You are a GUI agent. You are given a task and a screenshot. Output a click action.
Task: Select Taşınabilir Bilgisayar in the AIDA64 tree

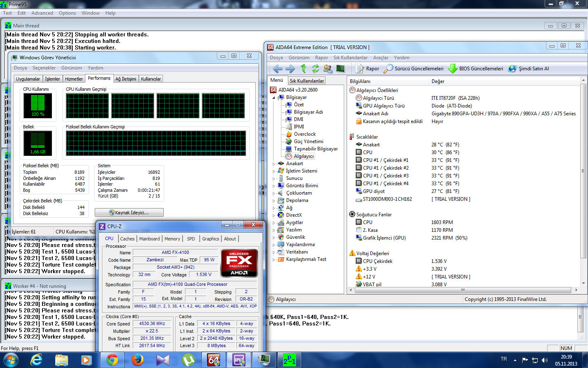[316, 149]
